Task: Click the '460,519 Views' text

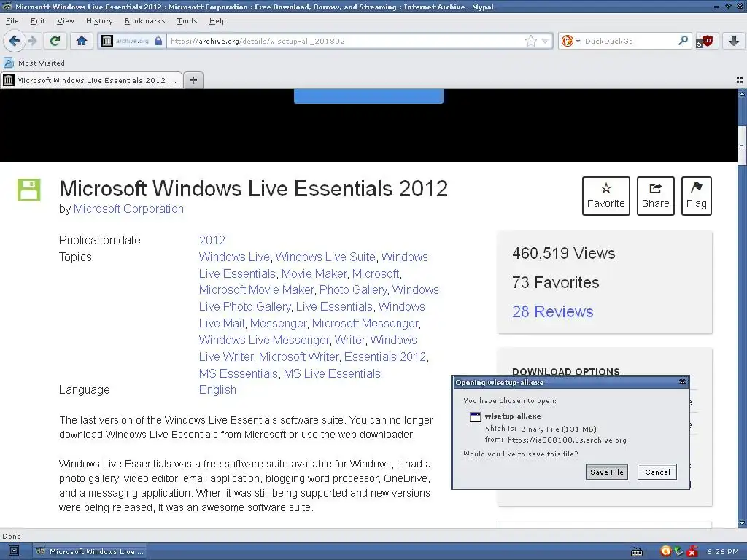Action: (x=564, y=253)
